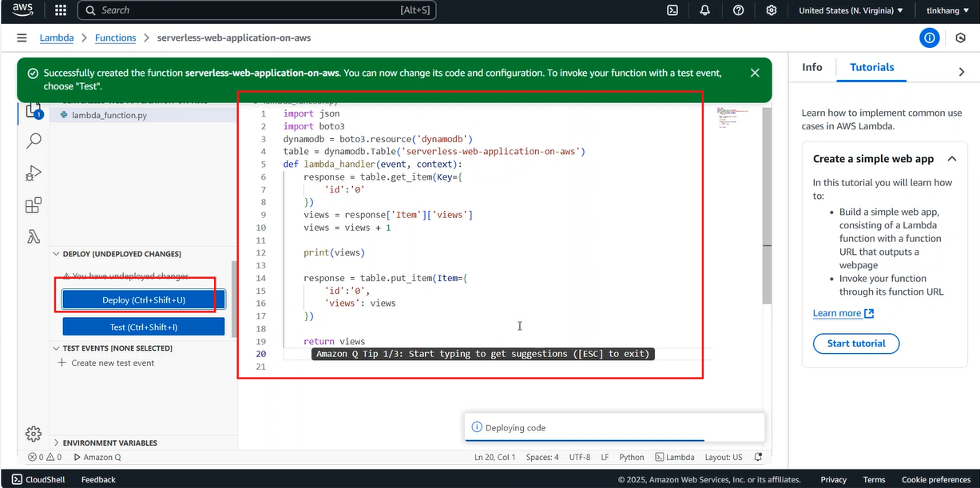Click the UTF-8 encoding status item

[580, 458]
